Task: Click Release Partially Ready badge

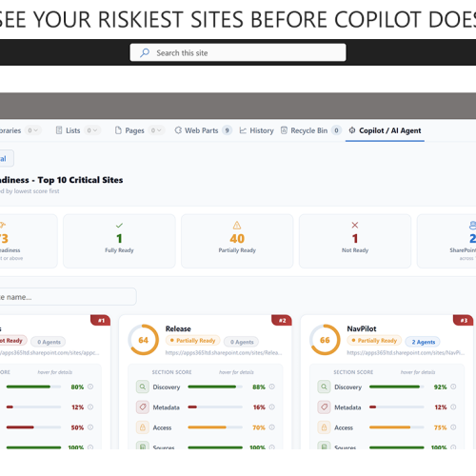Action: (x=192, y=341)
